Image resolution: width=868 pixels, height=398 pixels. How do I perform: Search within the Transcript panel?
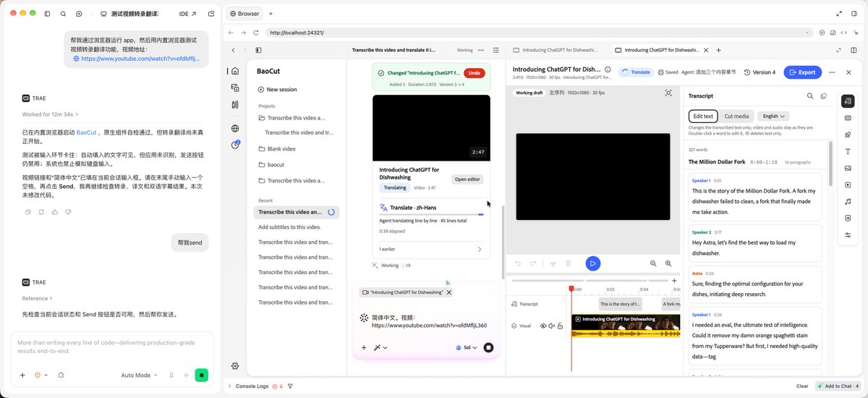[810, 96]
